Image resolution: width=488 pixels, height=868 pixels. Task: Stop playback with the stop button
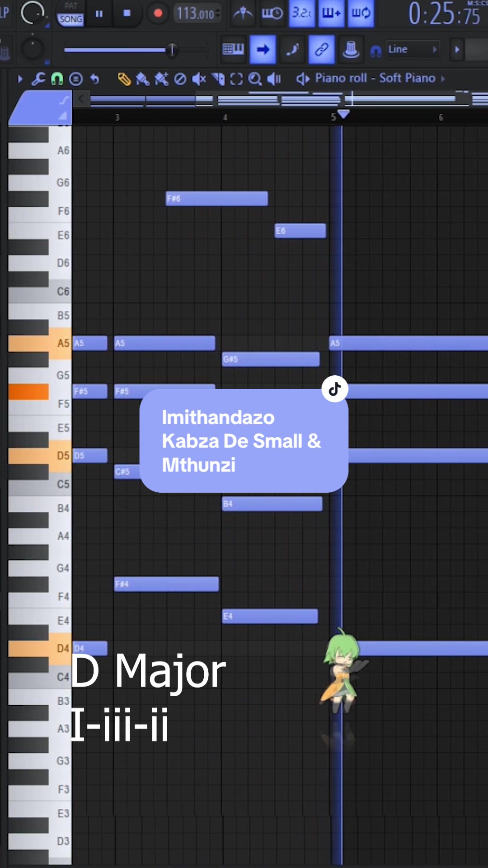tap(127, 14)
